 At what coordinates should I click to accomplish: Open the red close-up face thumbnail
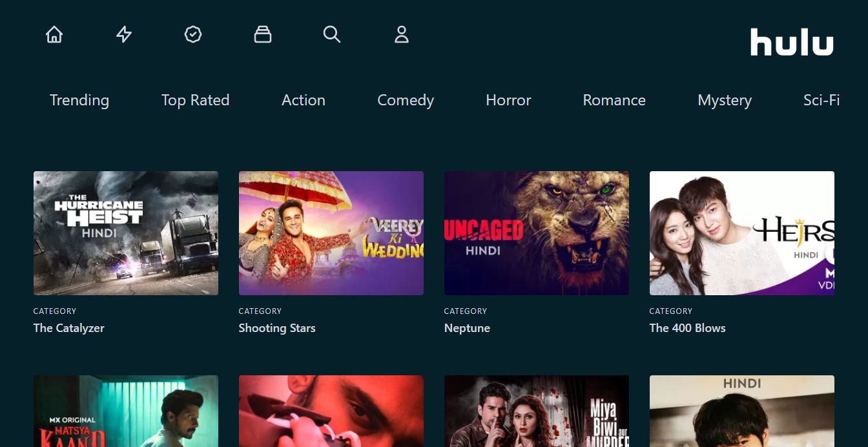(x=331, y=411)
